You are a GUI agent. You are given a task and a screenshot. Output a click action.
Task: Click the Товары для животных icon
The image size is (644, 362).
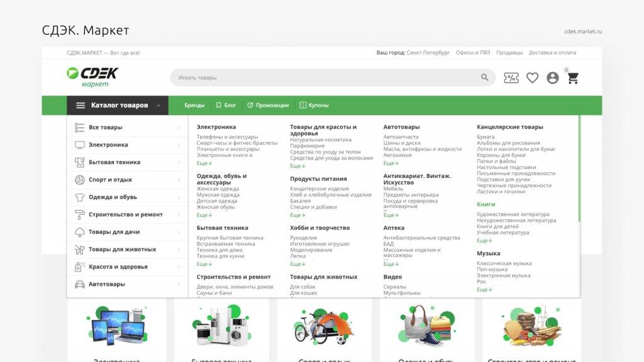[80, 250]
